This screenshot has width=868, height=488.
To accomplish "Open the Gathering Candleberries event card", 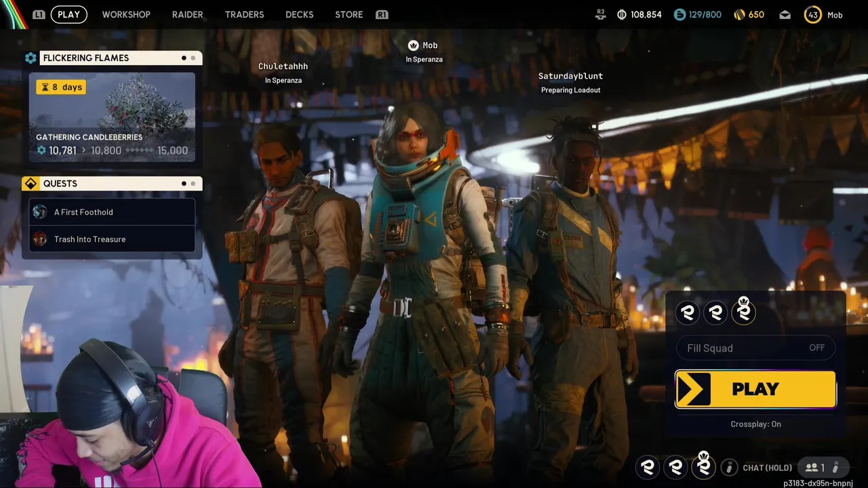I will pos(112,117).
